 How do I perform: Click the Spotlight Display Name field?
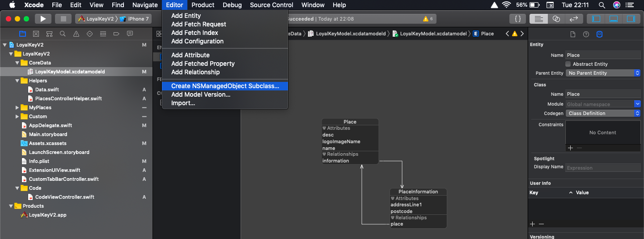coord(603,168)
